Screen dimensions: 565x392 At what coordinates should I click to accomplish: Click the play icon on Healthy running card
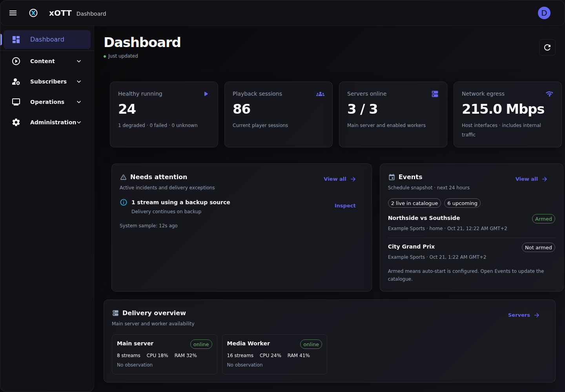206,94
